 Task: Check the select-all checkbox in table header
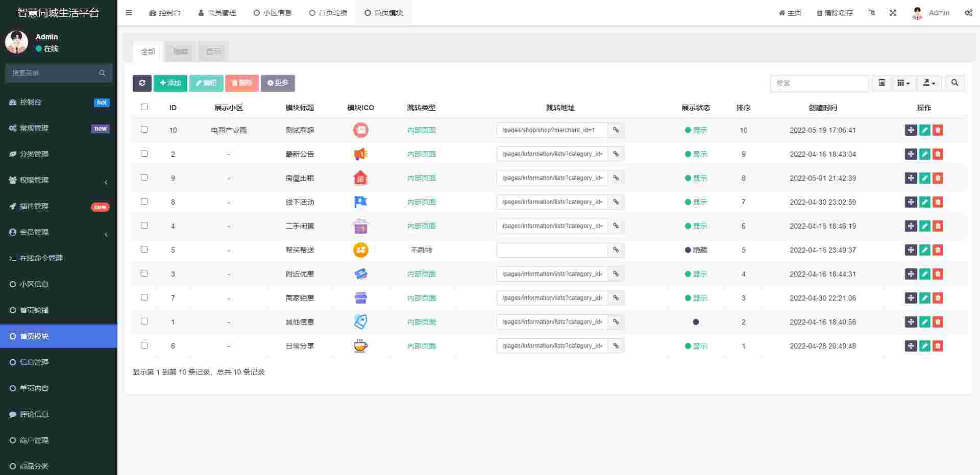click(144, 107)
